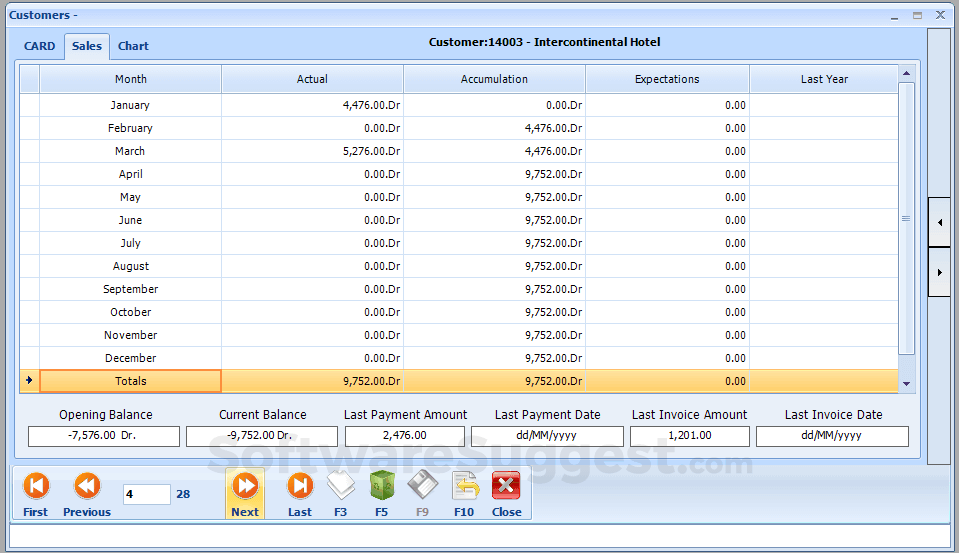This screenshot has width=959, height=553.
Task: Close the form with red X icon
Action: pos(506,494)
